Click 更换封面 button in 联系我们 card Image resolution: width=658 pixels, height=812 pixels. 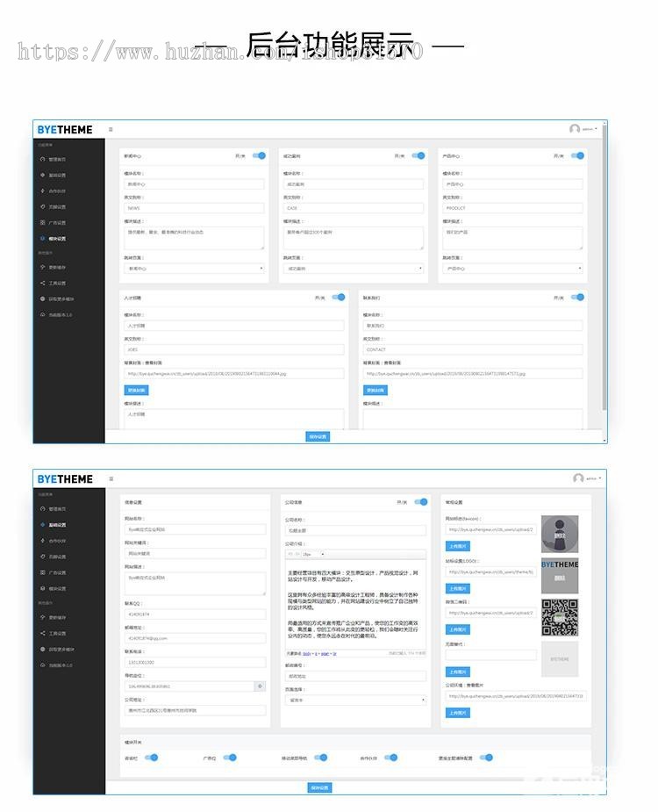(x=375, y=390)
